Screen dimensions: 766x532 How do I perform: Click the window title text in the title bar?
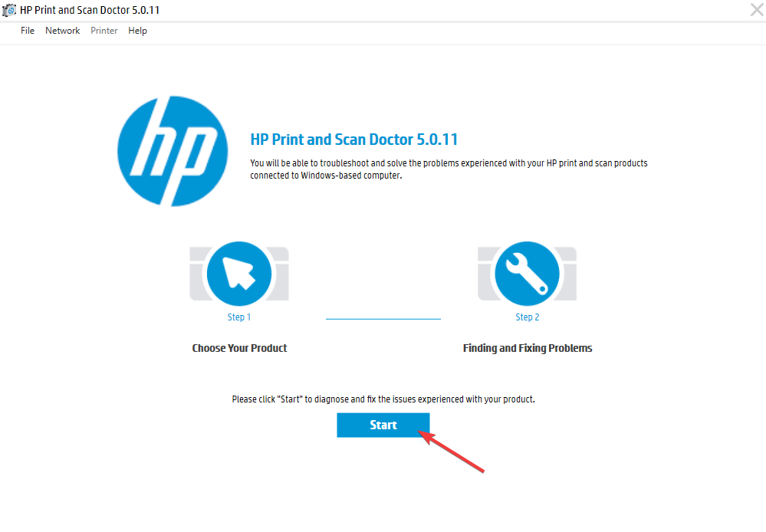click(x=90, y=10)
